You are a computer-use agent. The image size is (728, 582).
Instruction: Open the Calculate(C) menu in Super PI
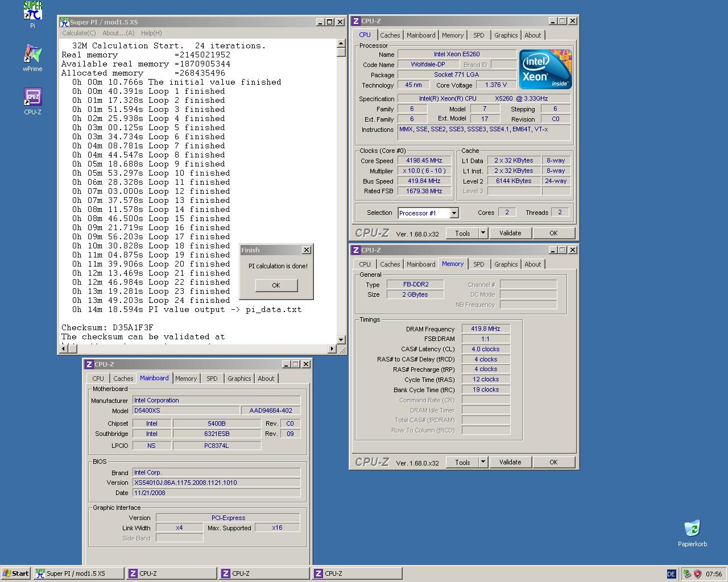[x=79, y=33]
